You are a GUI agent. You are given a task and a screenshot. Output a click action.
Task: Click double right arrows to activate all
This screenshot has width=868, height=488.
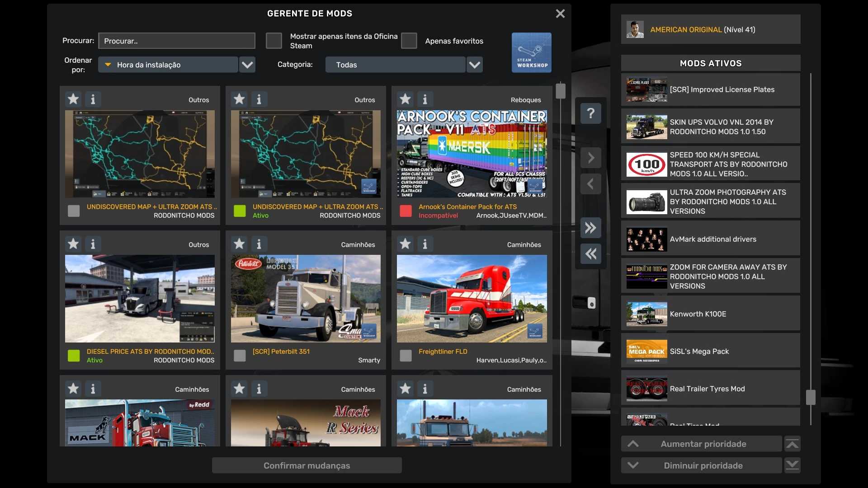click(590, 228)
